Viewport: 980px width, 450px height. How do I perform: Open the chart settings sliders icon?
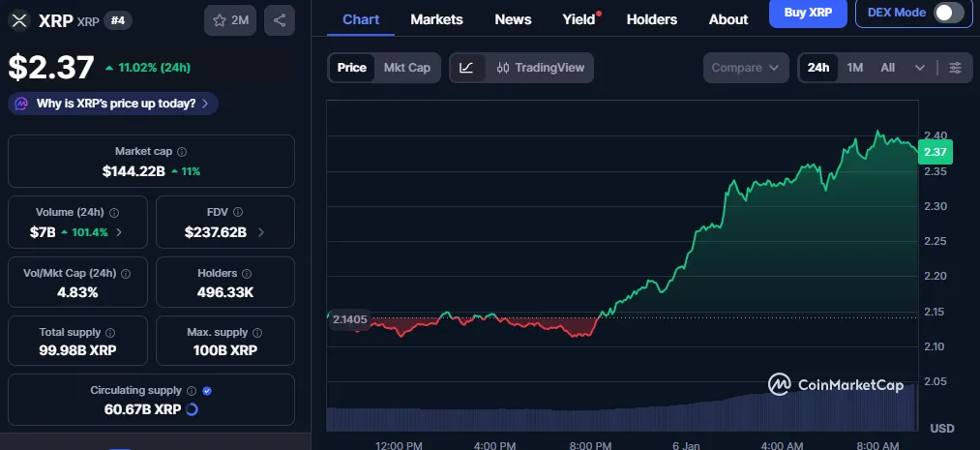click(x=955, y=68)
